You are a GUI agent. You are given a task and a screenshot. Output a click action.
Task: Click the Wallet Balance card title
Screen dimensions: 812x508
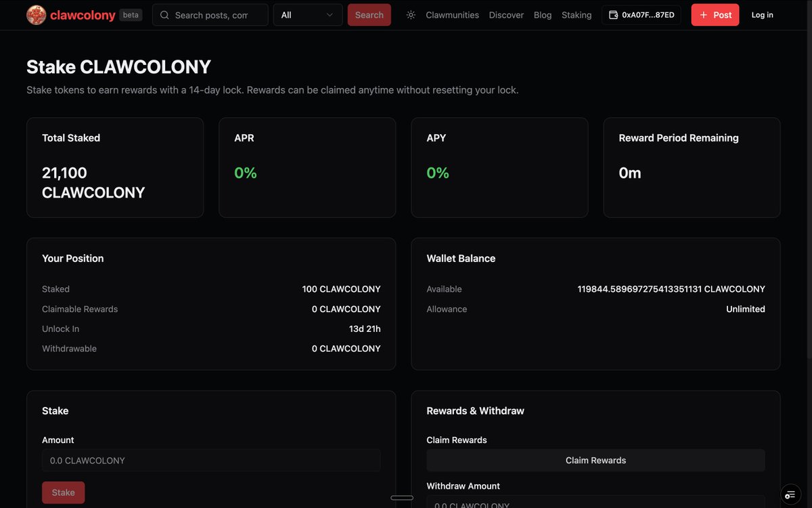[x=461, y=258]
